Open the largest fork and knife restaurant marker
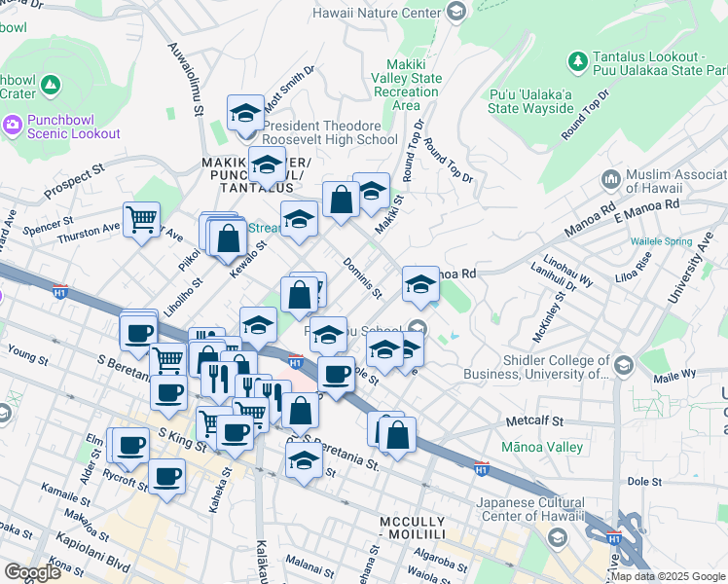728x584 pixels. 218,380
